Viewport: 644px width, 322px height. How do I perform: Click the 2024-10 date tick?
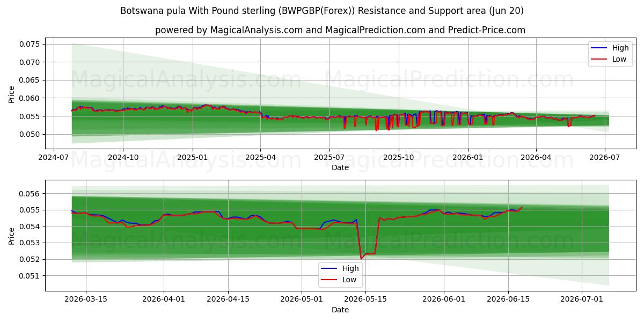pos(123,158)
